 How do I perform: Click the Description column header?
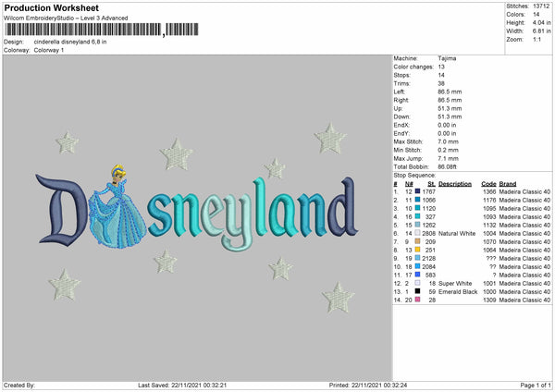455,184
